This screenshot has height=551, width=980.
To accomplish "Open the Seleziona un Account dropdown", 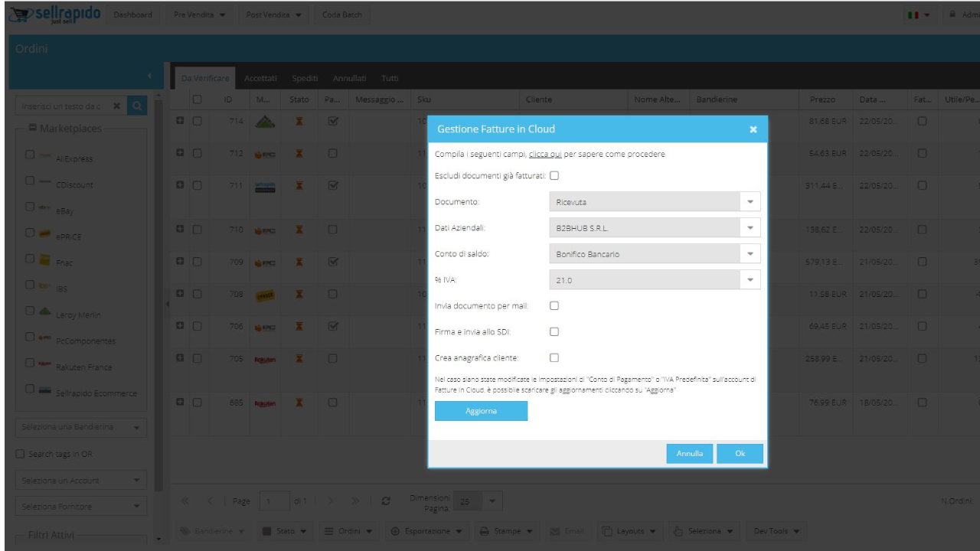I will (80, 481).
